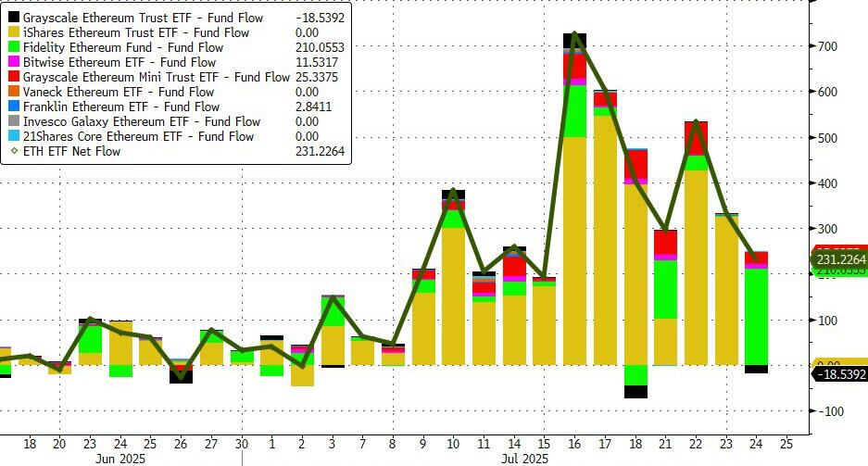
Task: Select the green Fidelity Ethereum Fund legend swatch
Action: (13, 47)
